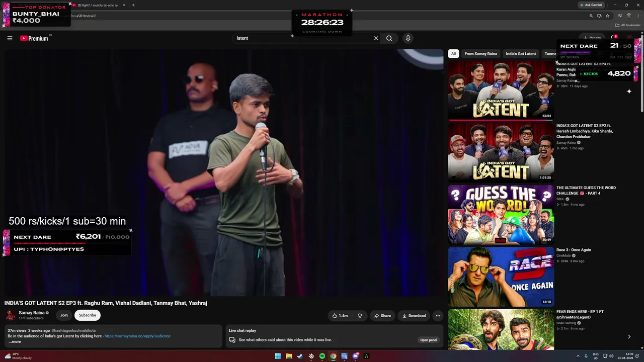Select the India's Got Latent chip

(x=521, y=54)
